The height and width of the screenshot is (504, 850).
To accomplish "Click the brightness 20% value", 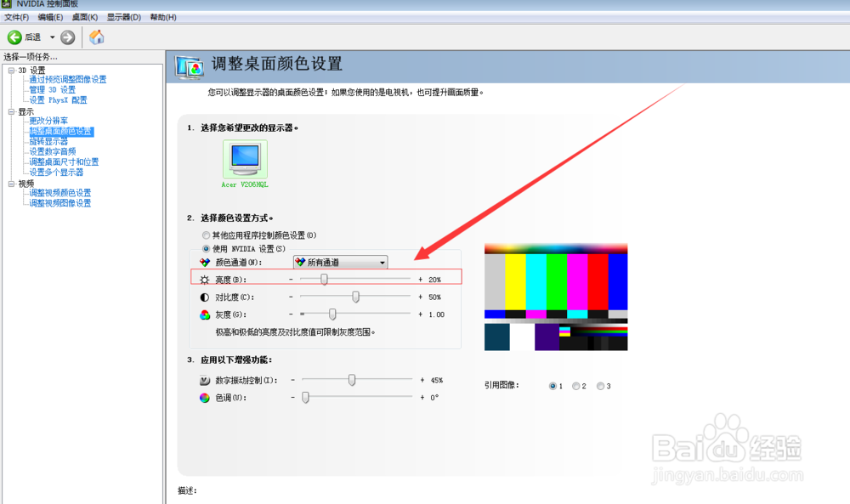I will click(434, 280).
